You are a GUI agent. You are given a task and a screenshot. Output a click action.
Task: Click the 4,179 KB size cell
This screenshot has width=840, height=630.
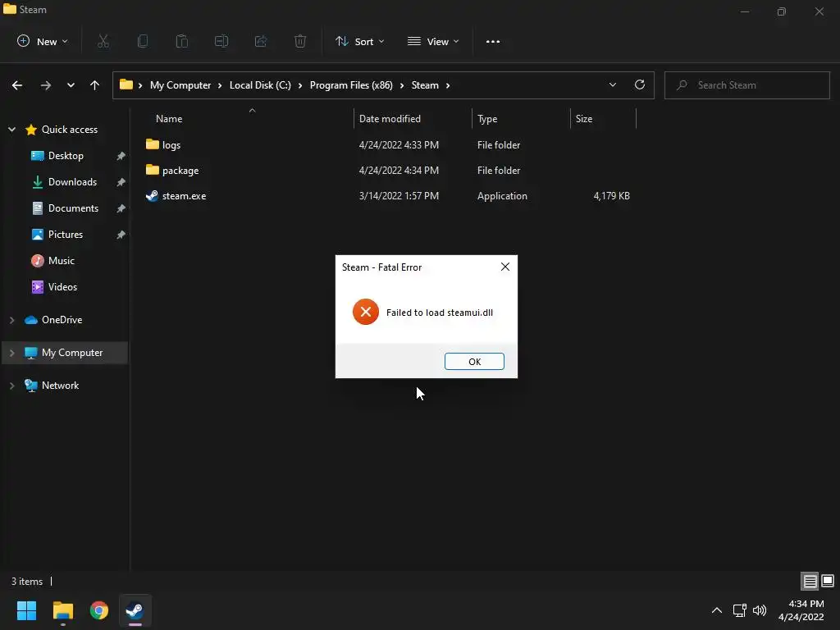(x=611, y=196)
